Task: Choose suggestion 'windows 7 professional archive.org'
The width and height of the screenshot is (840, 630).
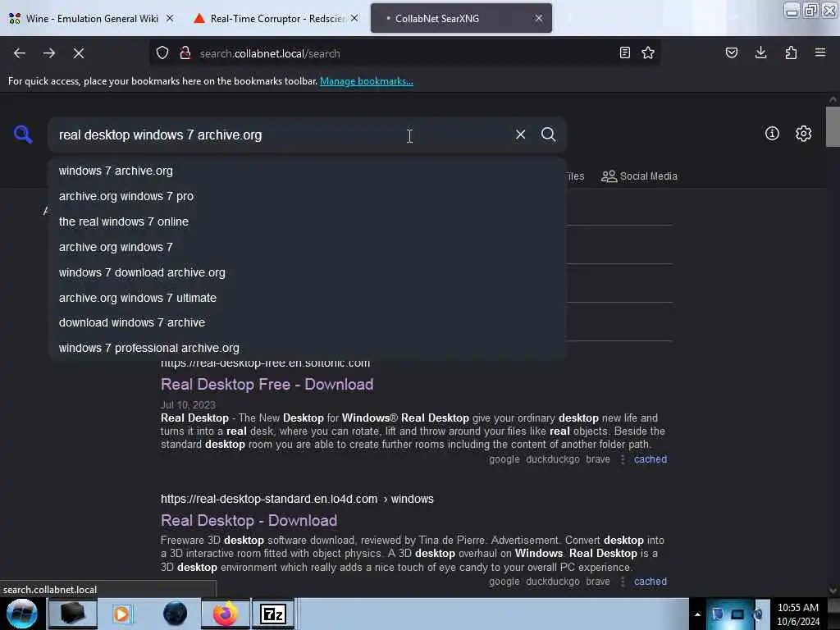Action: [308, 348]
